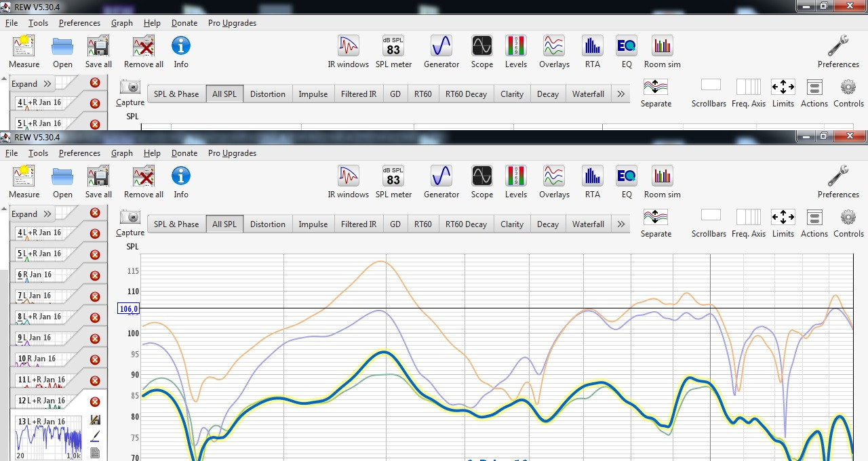Image resolution: width=868 pixels, height=461 pixels.
Task: Open Levels in lower REW window
Action: point(516,176)
